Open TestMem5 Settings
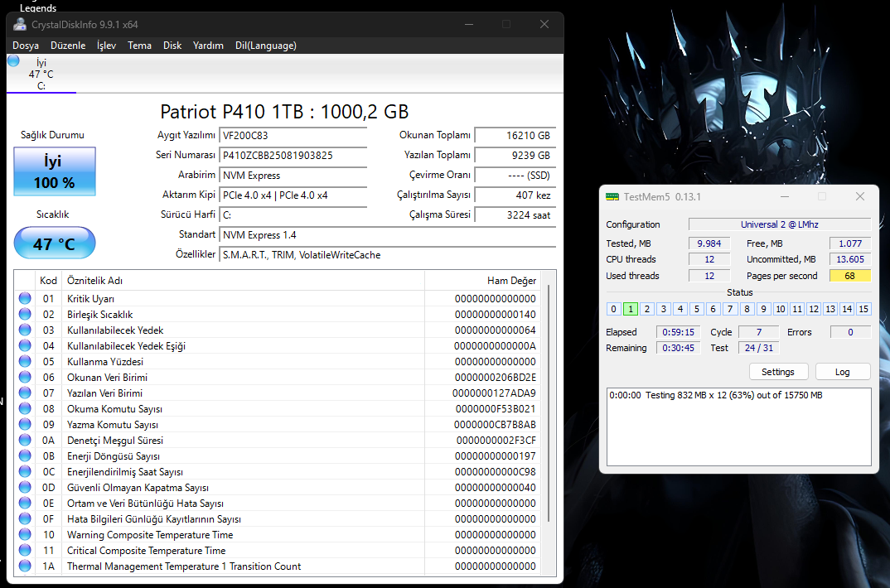The height and width of the screenshot is (588, 890). pos(777,371)
